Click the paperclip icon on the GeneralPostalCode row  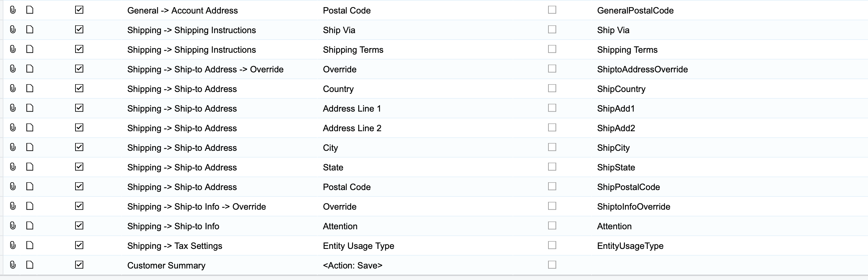13,10
